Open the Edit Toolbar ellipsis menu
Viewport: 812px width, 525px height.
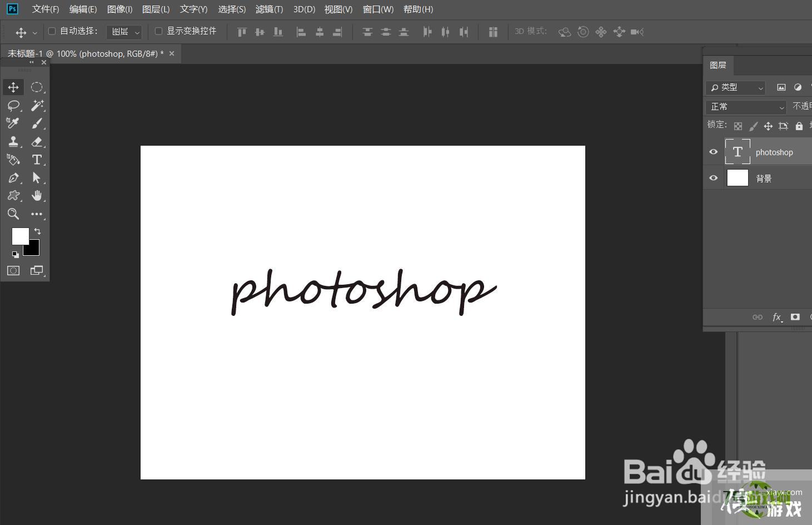tap(37, 214)
